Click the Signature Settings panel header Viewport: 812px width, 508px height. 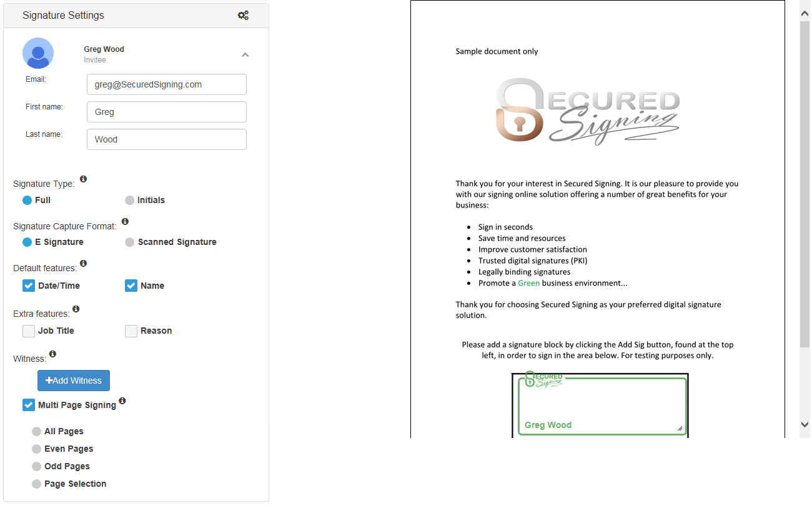pyautogui.click(x=136, y=16)
